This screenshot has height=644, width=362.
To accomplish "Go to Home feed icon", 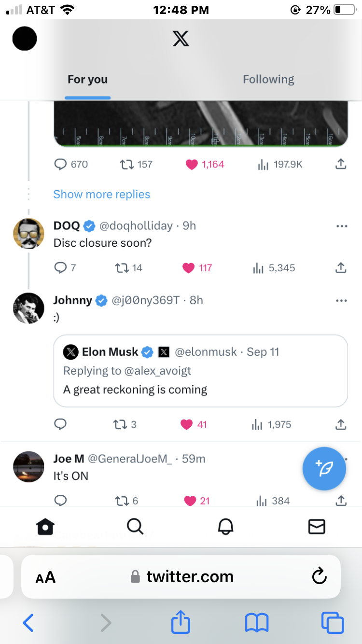I will click(45, 526).
